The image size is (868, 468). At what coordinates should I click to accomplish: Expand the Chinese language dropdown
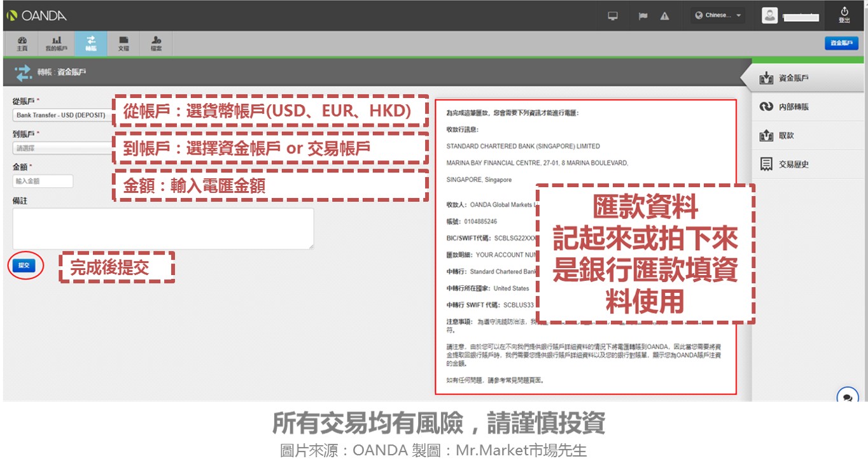718,15
